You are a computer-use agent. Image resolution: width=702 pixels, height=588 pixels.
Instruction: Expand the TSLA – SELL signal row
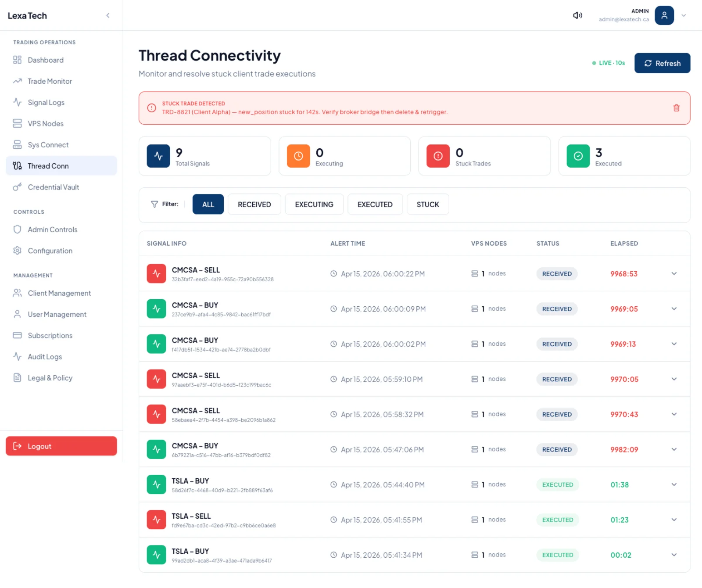tap(674, 520)
